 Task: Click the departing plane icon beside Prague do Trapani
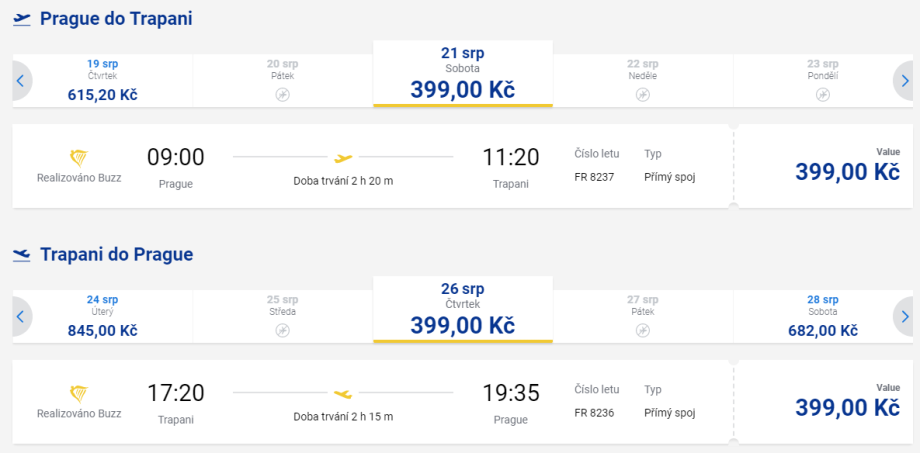[22, 19]
